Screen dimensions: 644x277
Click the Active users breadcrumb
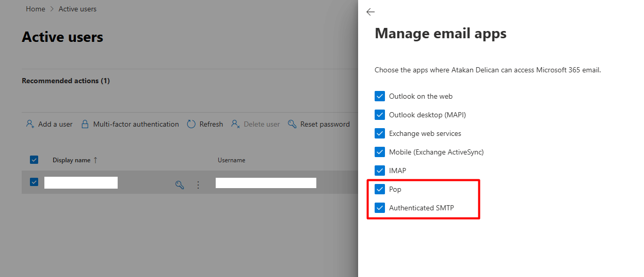(77, 9)
